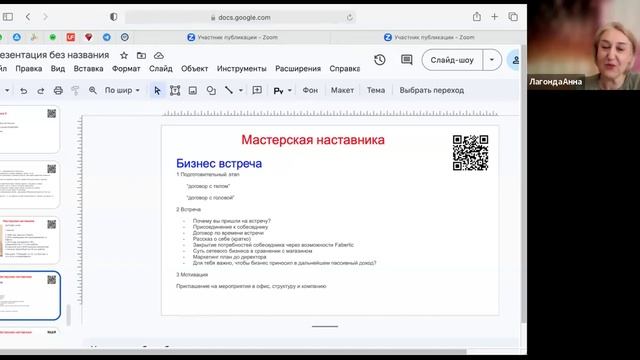Select the second slide thumbnail
This screenshot has width=640, height=360.
pyautogui.click(x=29, y=184)
